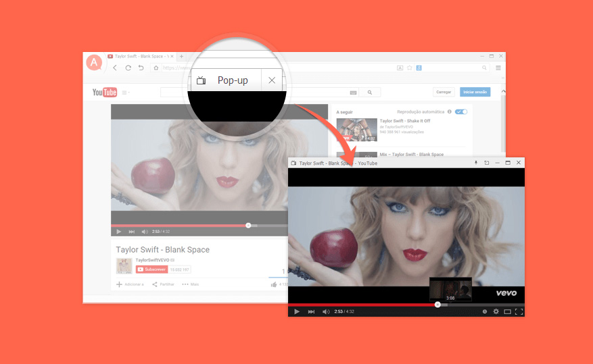Viewport: 593px width, 364px height.
Task: Go to the browser home page
Action: tap(156, 68)
